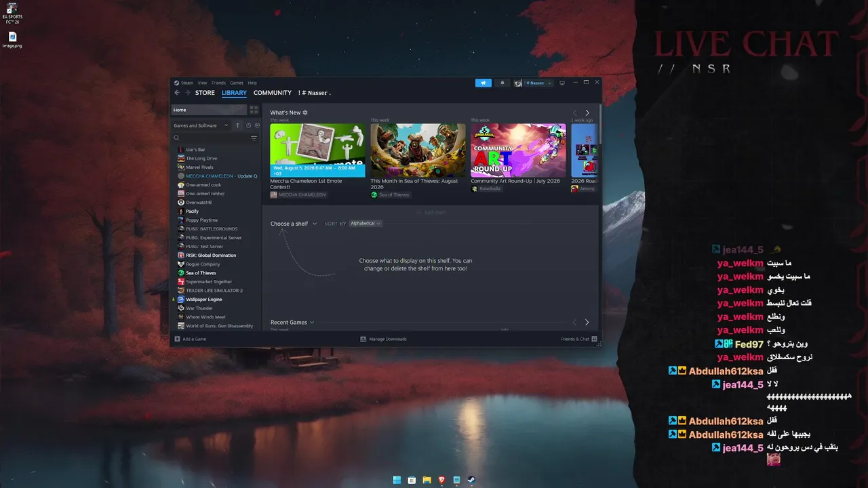The height and width of the screenshot is (488, 868).
Task: Open the Help menu
Action: 252,83
